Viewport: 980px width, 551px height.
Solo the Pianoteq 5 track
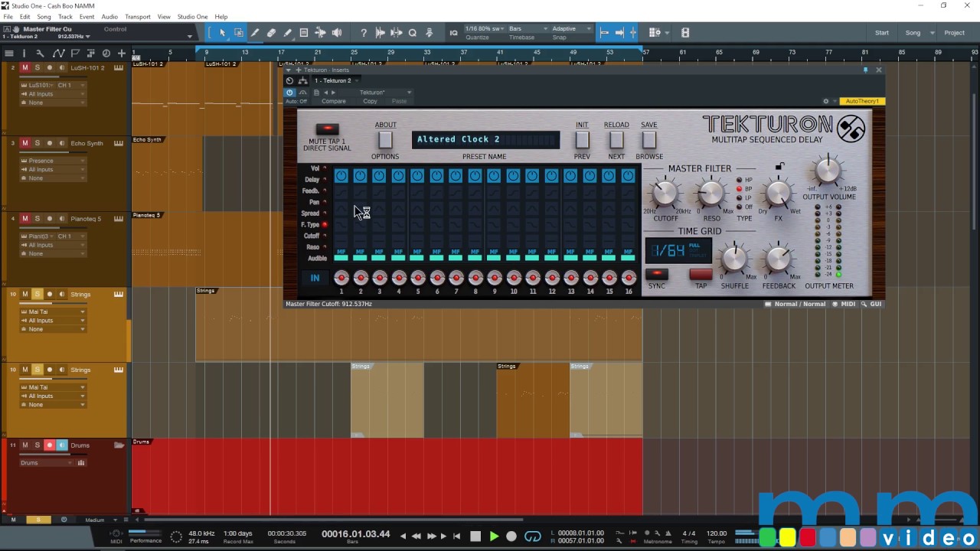tap(37, 219)
